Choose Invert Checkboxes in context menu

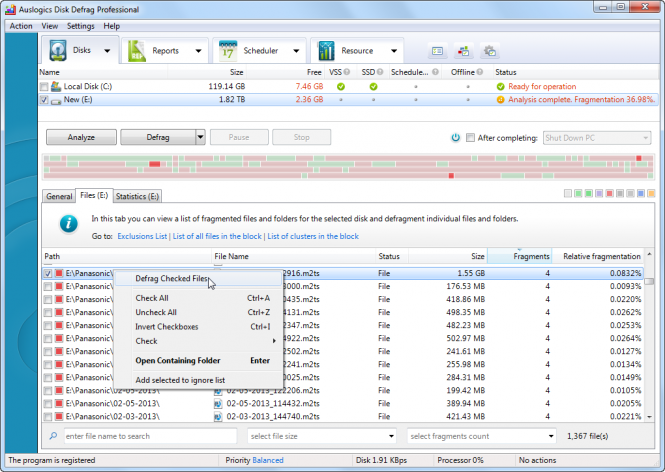(198, 327)
